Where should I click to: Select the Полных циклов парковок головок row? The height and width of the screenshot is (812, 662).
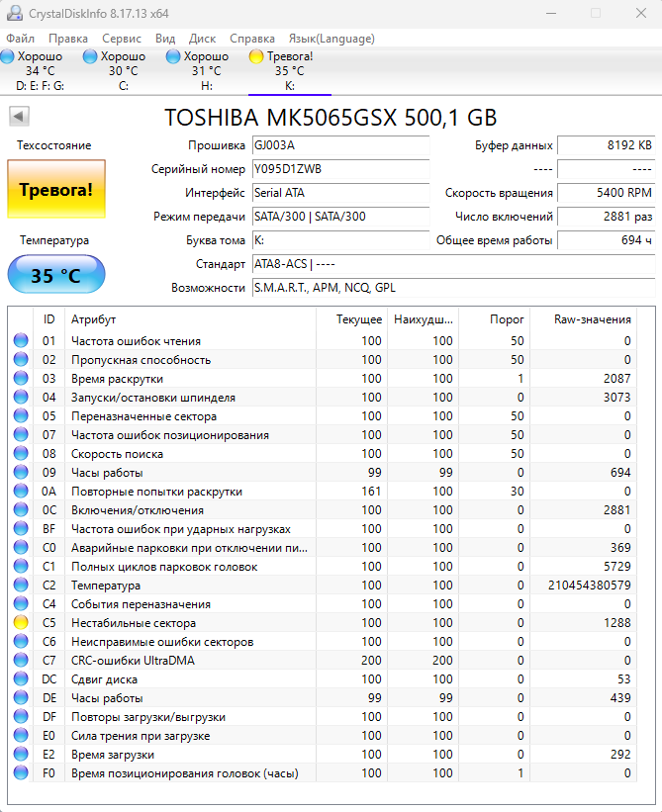point(323,567)
